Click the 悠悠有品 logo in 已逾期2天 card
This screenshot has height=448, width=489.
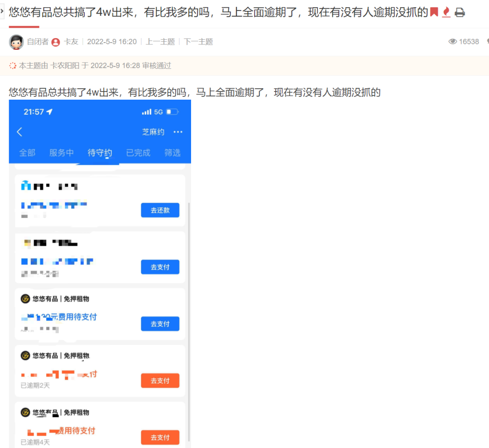click(25, 356)
